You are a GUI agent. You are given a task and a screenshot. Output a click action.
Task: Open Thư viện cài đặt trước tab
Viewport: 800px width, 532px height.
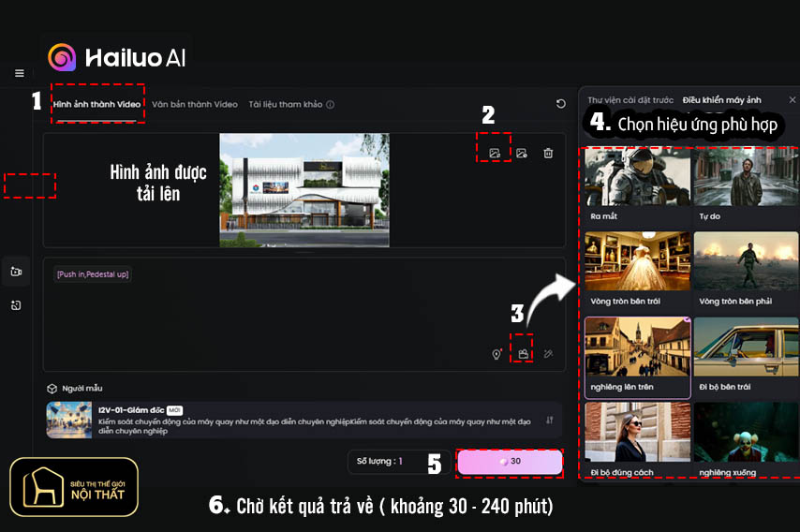[x=630, y=100]
